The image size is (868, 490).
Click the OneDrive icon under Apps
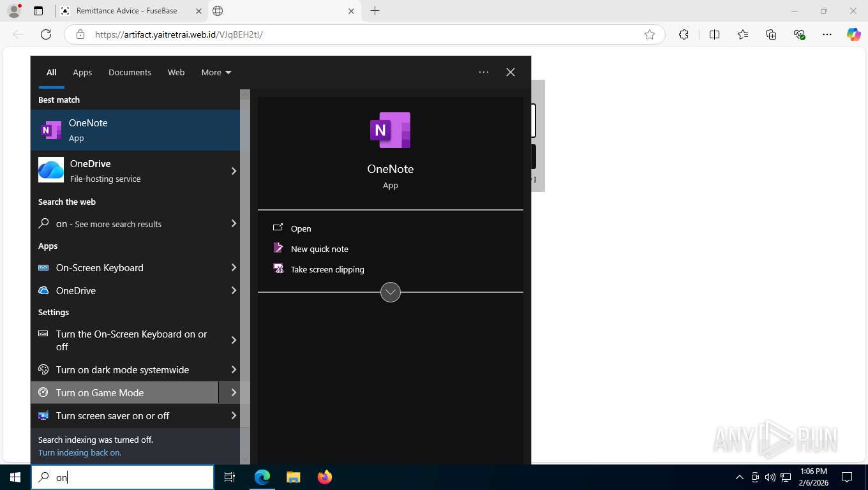pyautogui.click(x=43, y=290)
